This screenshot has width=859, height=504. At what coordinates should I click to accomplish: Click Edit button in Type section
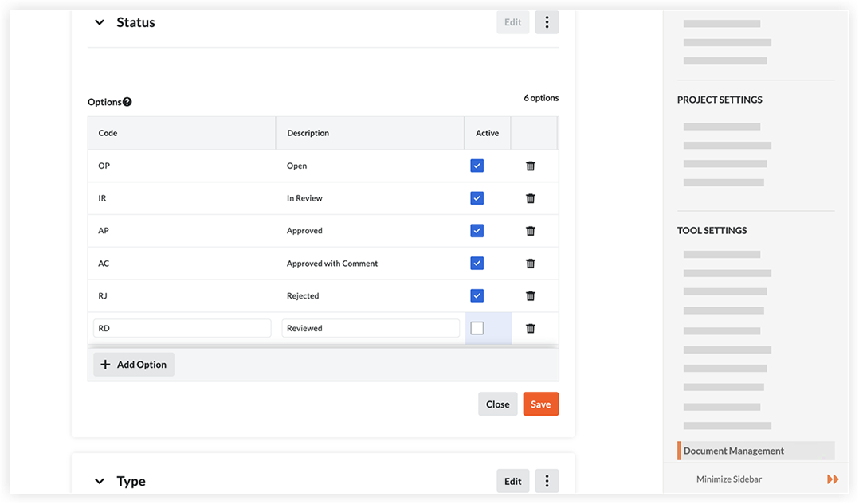click(513, 481)
